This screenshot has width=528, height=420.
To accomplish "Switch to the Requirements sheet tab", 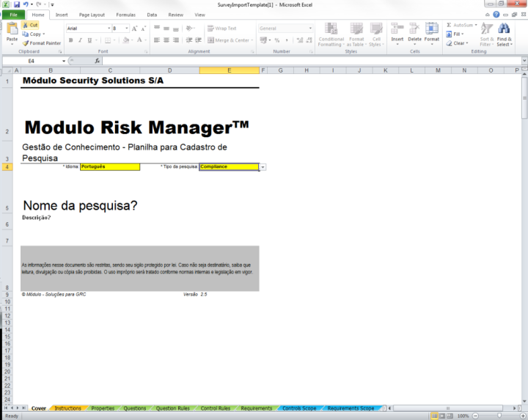I will (256, 408).
